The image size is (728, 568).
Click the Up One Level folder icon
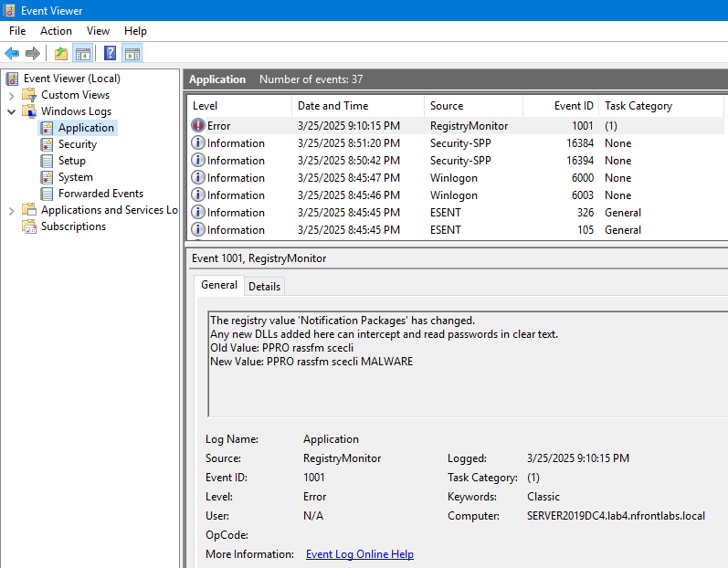pyautogui.click(x=60, y=53)
